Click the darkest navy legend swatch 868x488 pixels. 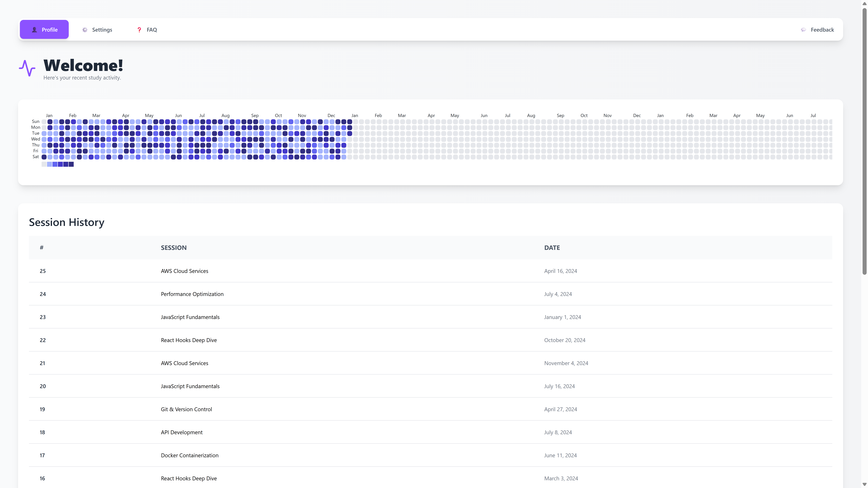tap(71, 164)
